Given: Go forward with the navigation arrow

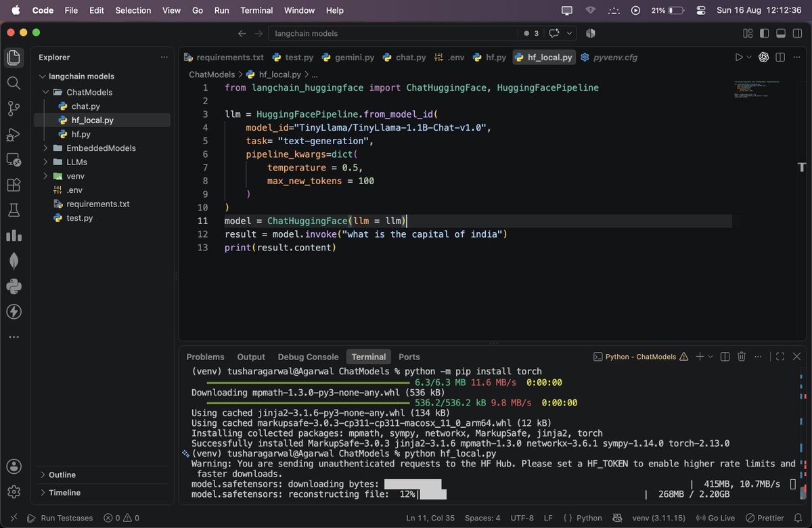Looking at the screenshot, I should pos(258,33).
